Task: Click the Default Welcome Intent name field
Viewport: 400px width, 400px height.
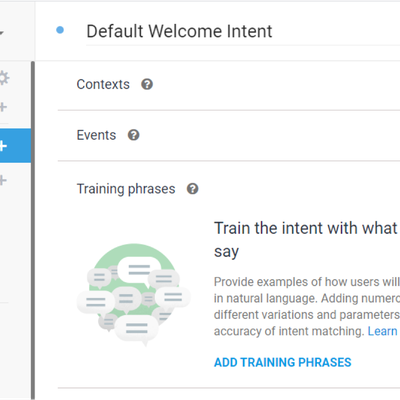Action: pos(243,32)
